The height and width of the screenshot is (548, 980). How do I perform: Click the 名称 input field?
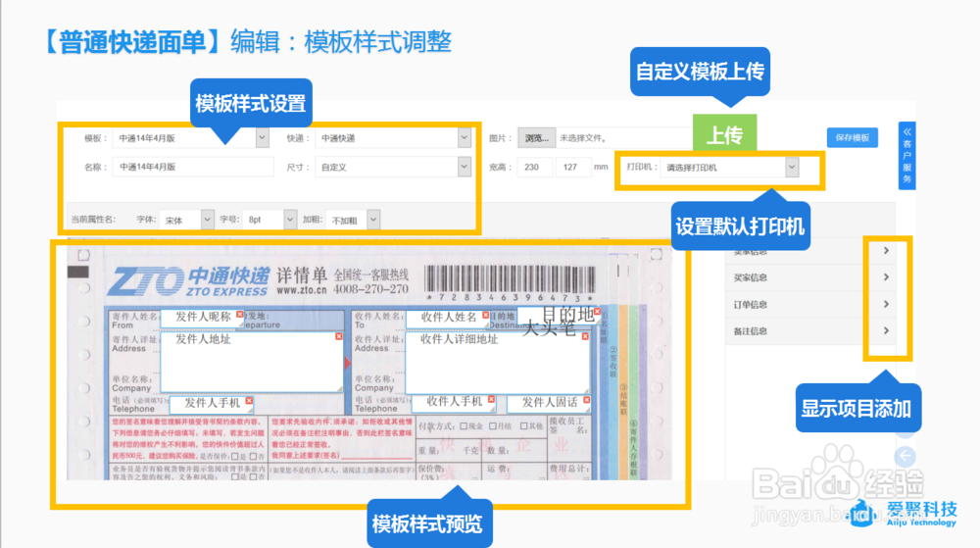pos(193,167)
